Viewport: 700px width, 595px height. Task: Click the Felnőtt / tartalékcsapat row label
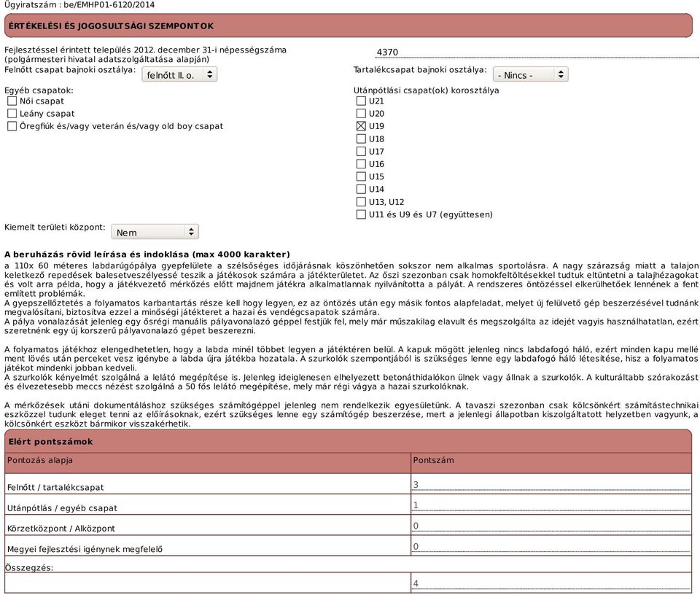tap(55, 487)
